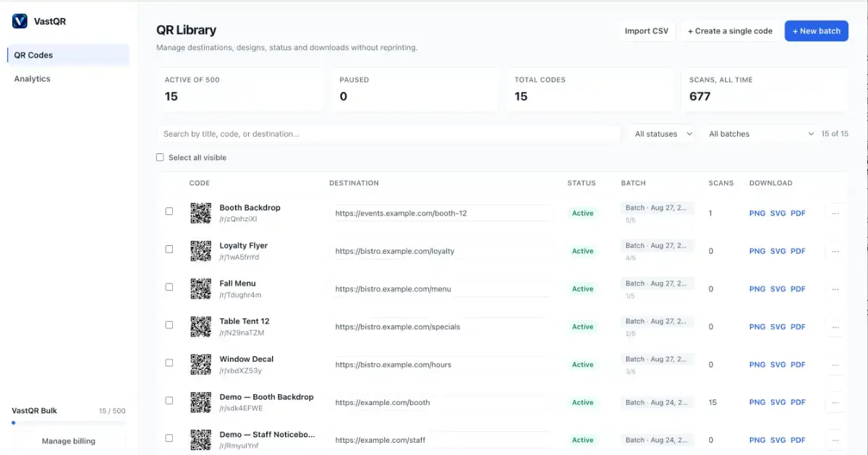Screen dimensions: 868x455
Task: Go to QR Codes in sidebar
Action: [68, 55]
